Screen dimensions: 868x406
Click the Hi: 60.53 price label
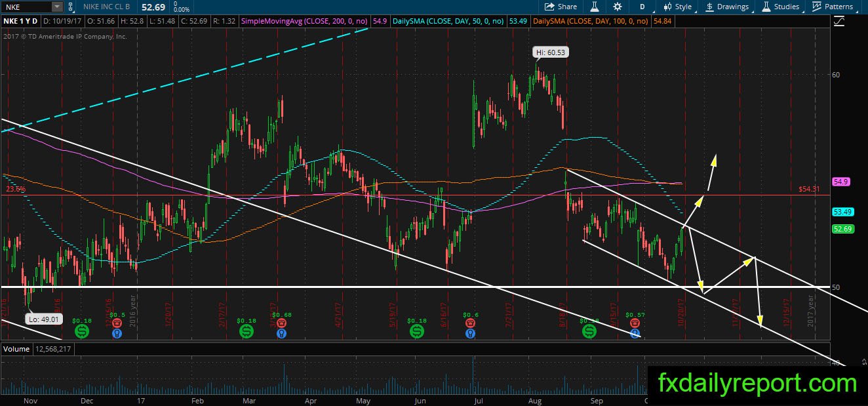(551, 52)
